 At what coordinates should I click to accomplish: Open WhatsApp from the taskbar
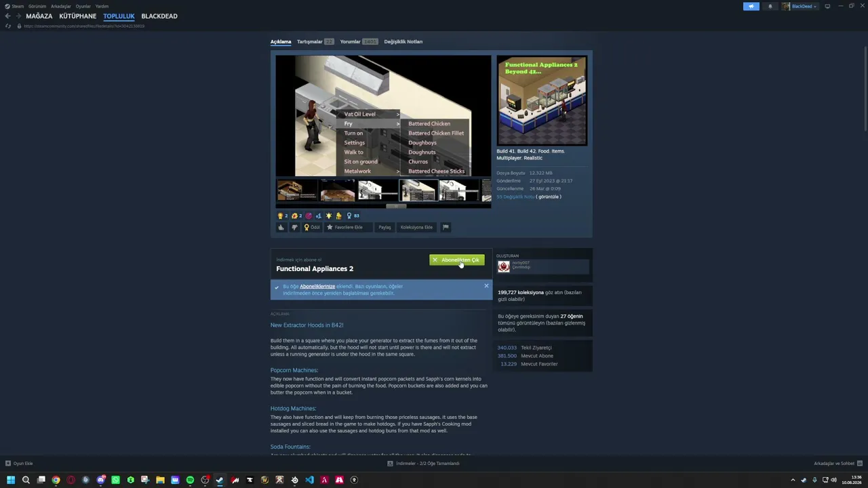click(x=115, y=480)
